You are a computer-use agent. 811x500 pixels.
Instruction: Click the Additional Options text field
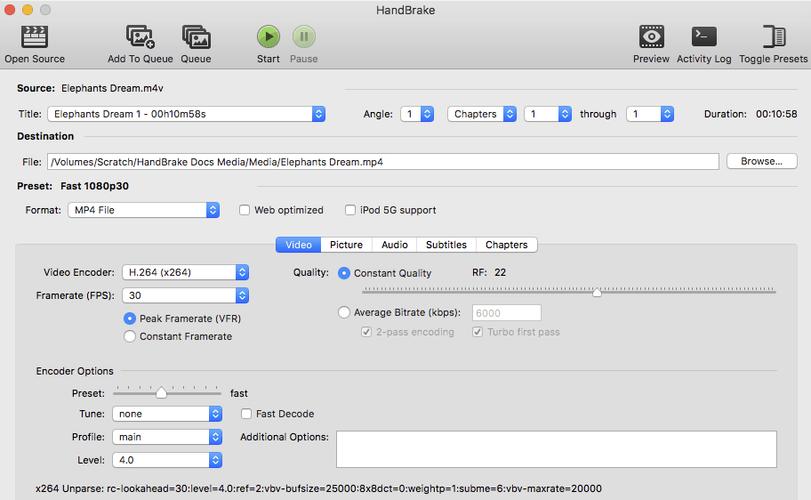point(556,449)
